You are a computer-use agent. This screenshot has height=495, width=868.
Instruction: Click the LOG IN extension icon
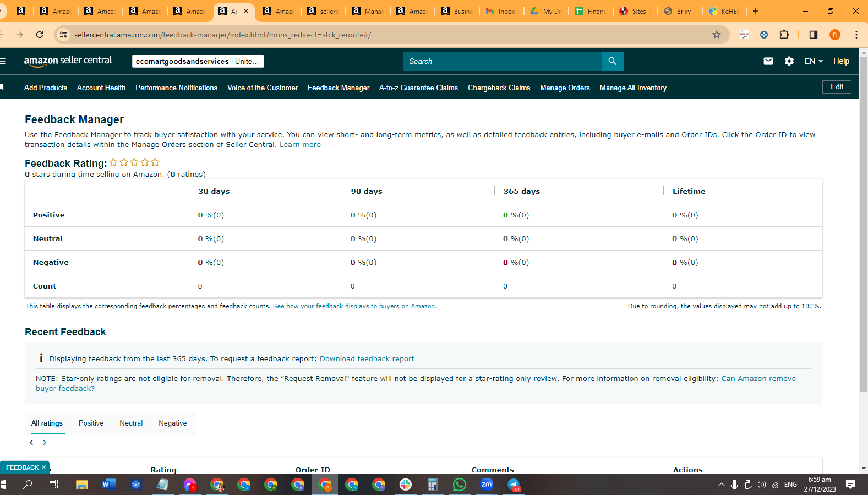tap(744, 35)
